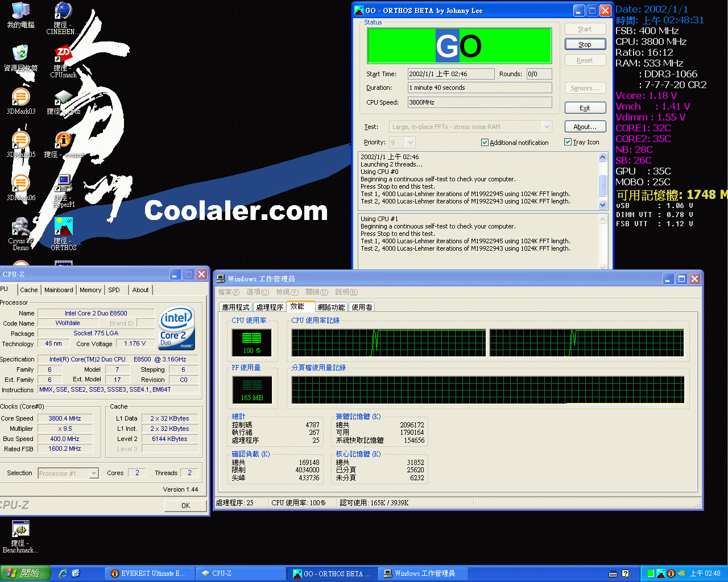Open the CINEBENCH shortcut on desktop

tap(63, 18)
